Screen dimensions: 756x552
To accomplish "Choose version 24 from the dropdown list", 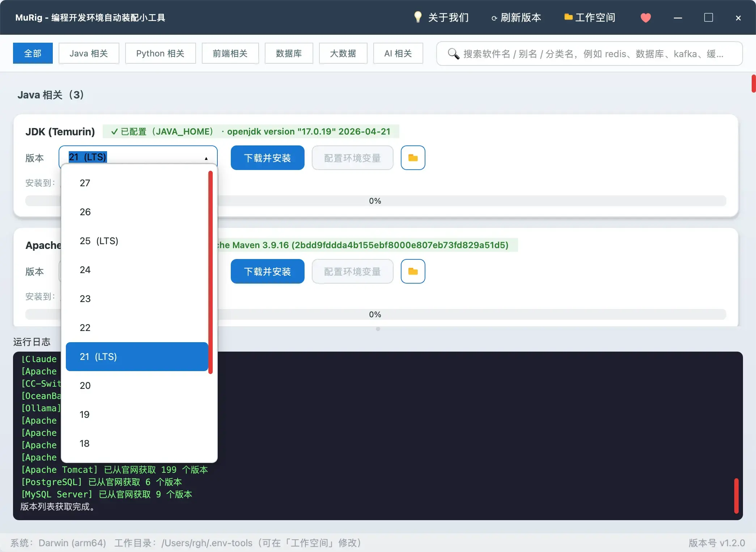I will (x=137, y=270).
